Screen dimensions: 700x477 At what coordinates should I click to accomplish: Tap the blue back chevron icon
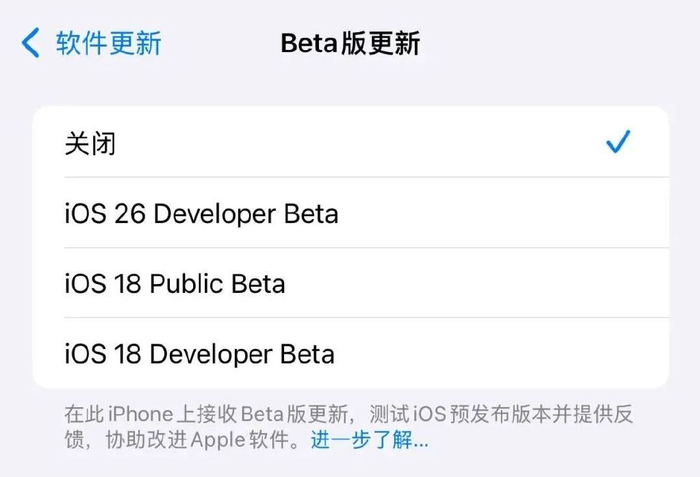[x=31, y=43]
